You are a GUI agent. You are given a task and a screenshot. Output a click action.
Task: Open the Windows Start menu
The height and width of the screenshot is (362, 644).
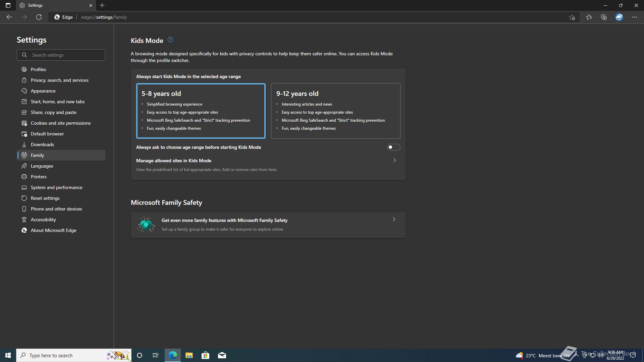click(x=8, y=355)
